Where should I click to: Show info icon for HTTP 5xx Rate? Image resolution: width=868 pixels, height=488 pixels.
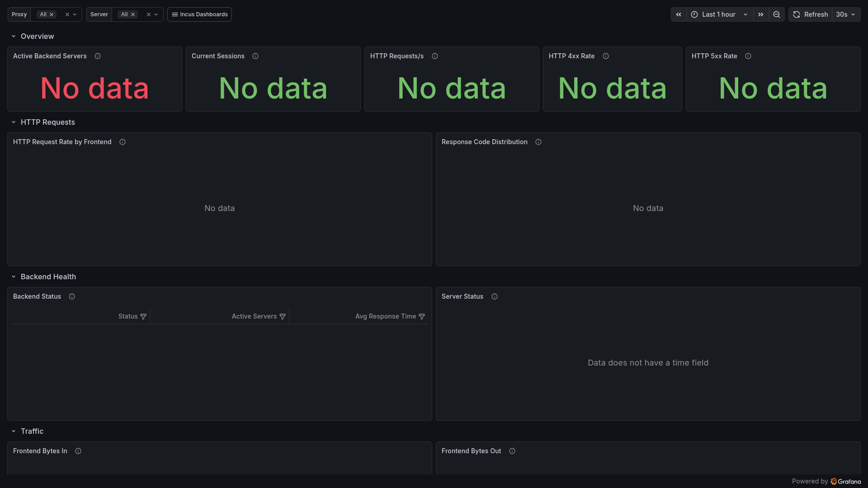(x=748, y=56)
